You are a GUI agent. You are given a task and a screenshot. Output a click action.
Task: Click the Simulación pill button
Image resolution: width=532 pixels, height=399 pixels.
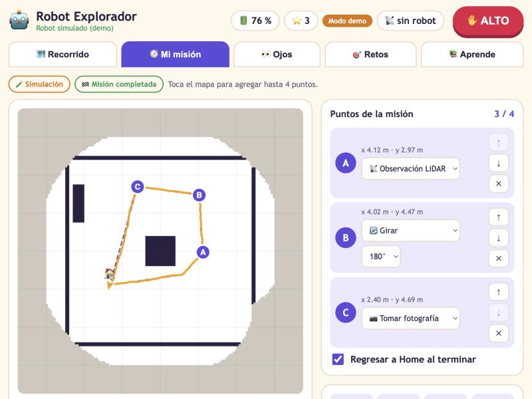click(x=39, y=84)
